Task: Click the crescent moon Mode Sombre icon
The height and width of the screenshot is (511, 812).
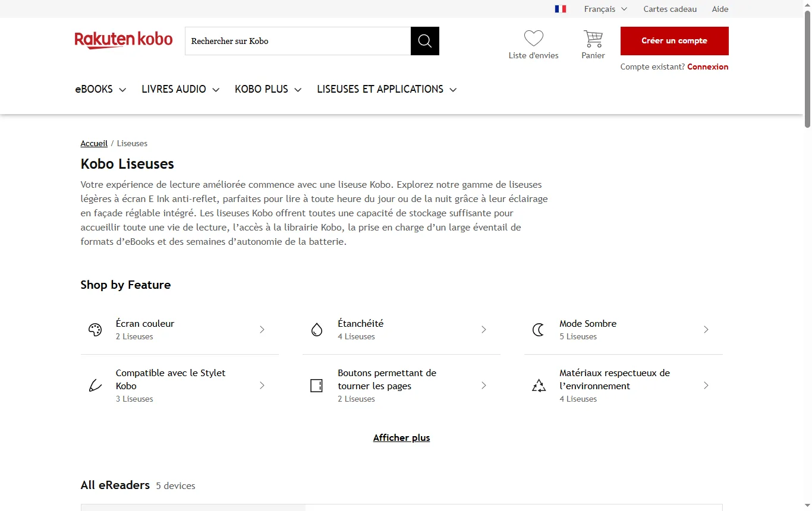Action: tap(539, 330)
